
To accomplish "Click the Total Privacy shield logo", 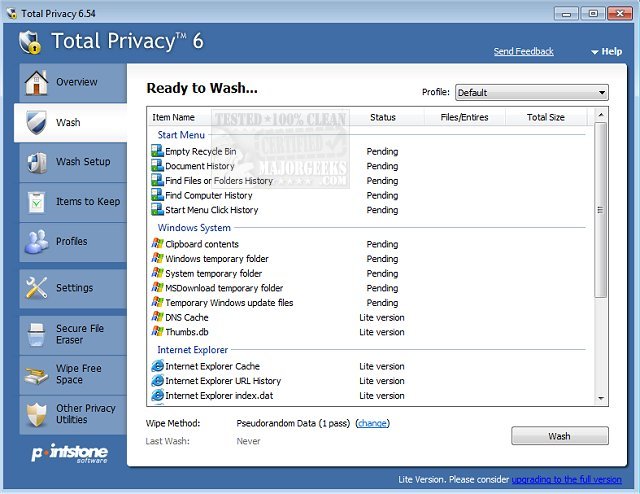I will coord(30,42).
